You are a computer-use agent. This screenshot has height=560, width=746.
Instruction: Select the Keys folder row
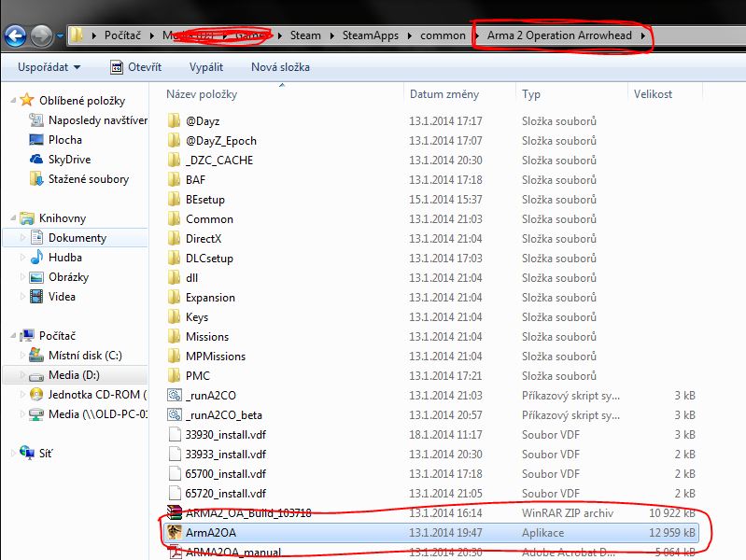click(430, 317)
